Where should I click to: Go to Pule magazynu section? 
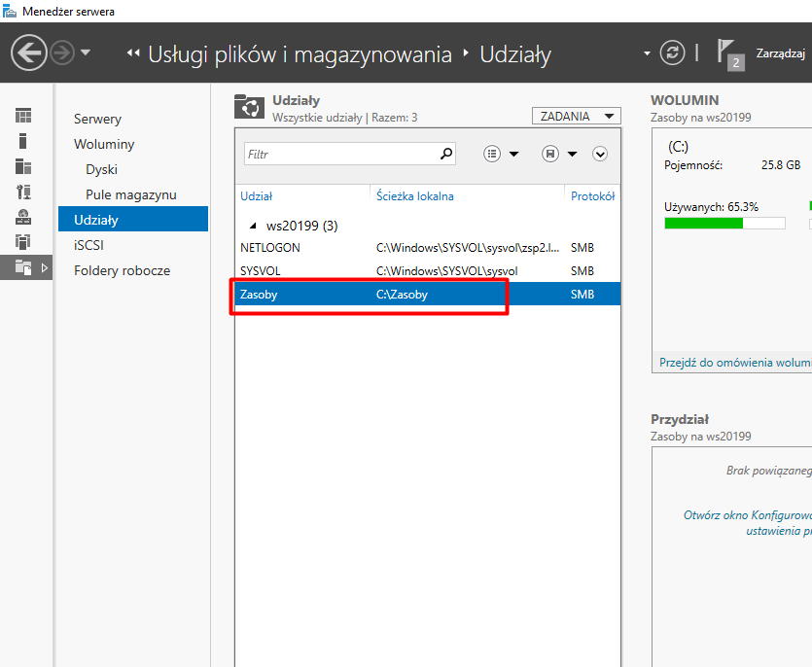point(130,194)
